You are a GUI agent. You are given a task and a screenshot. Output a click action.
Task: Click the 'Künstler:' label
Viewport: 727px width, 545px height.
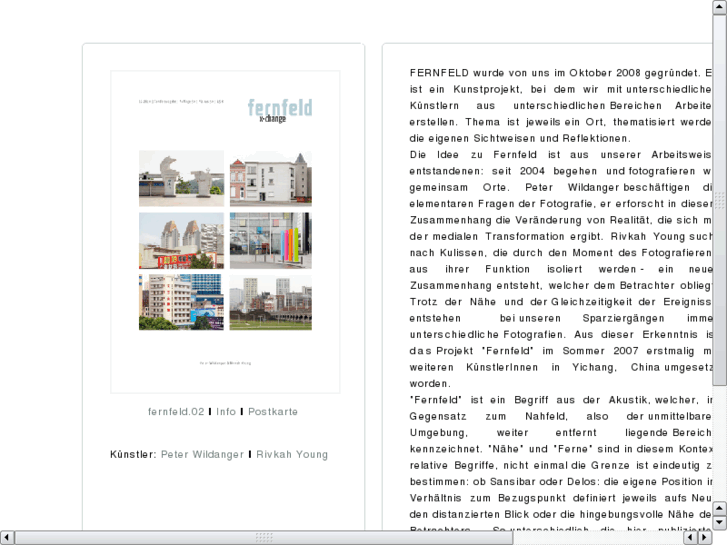point(133,455)
